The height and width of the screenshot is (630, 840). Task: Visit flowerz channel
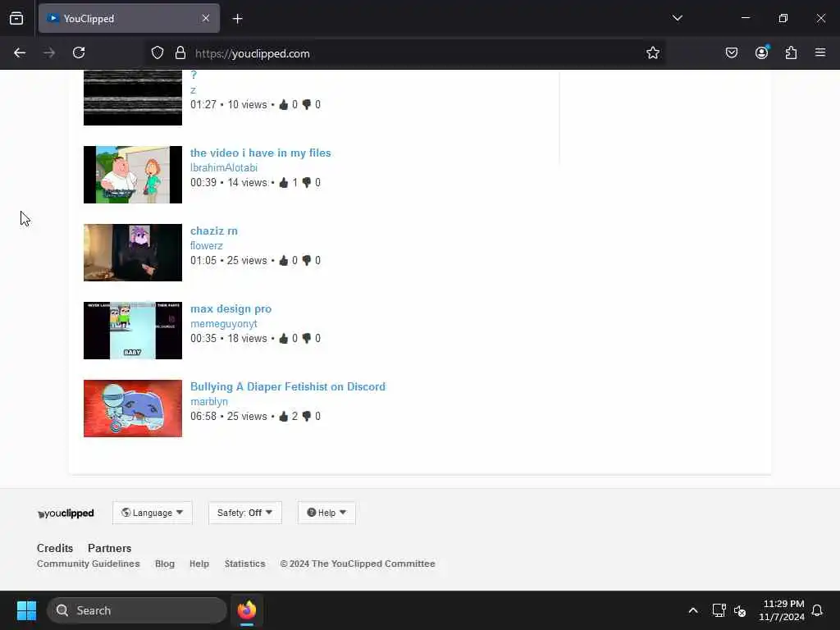click(206, 246)
